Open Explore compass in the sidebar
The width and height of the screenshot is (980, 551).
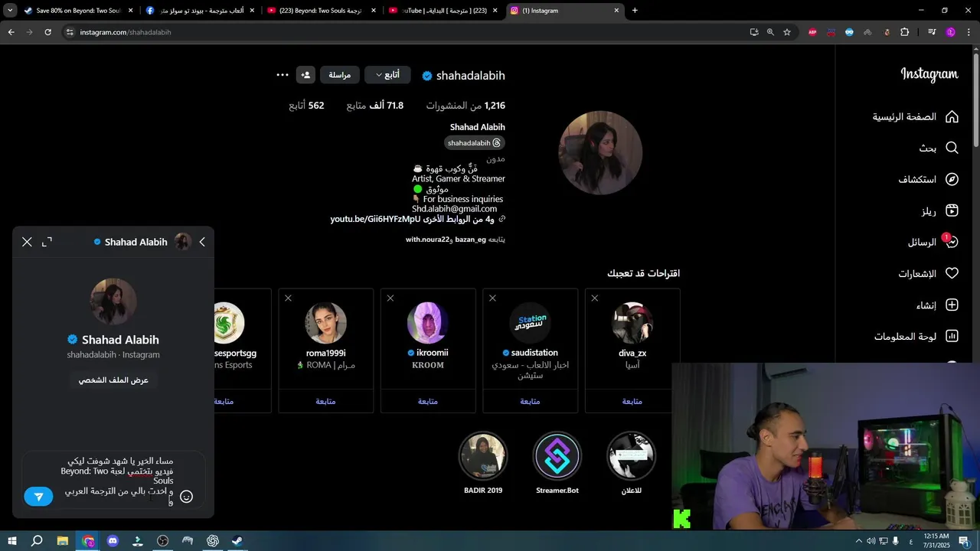tap(929, 180)
